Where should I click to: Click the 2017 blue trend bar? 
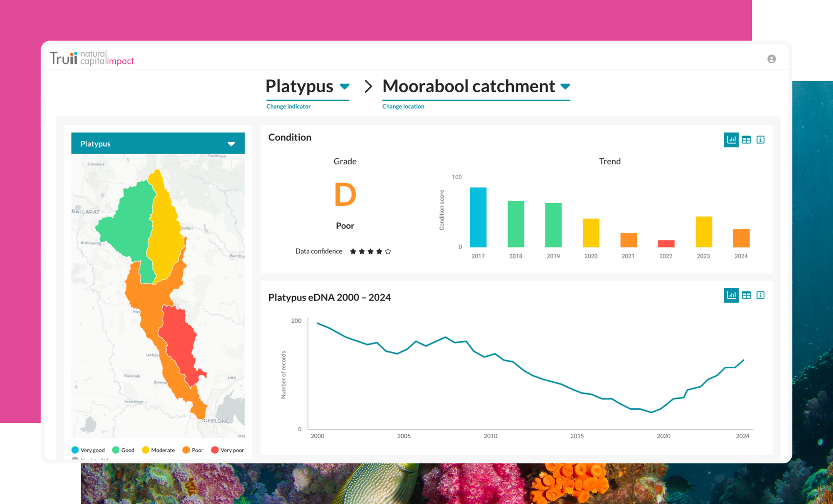click(478, 217)
